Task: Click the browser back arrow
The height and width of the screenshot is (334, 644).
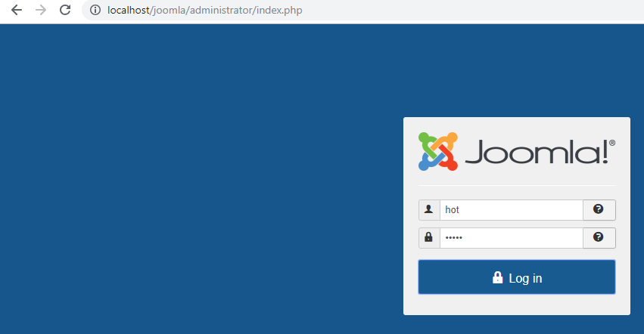Action: click(x=17, y=11)
